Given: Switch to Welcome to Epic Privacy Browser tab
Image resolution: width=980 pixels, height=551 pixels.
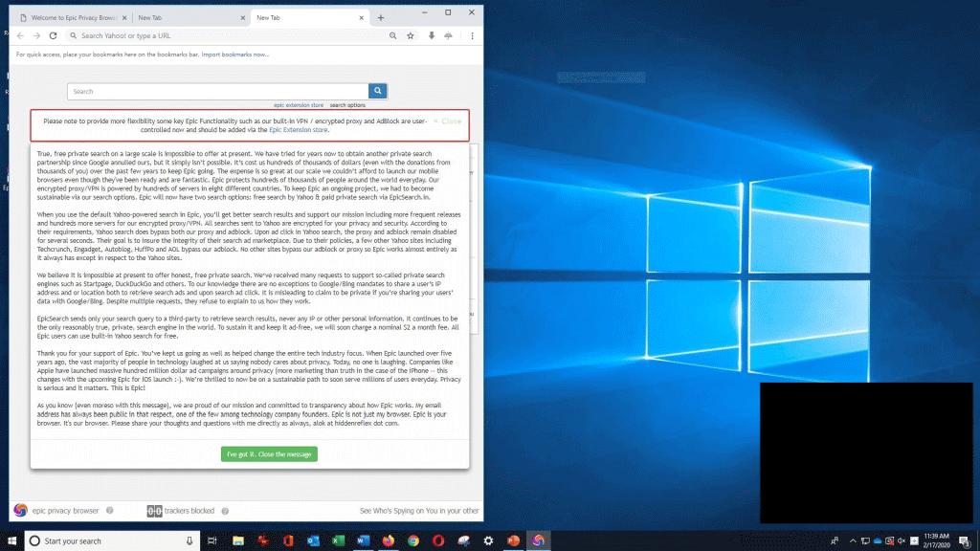Looking at the screenshot, I should point(74,18).
